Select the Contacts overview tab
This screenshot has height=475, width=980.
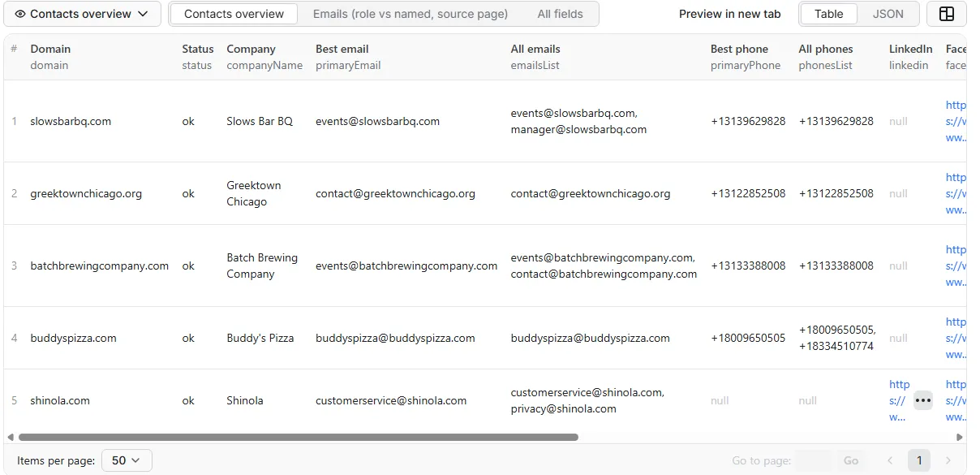234,14
